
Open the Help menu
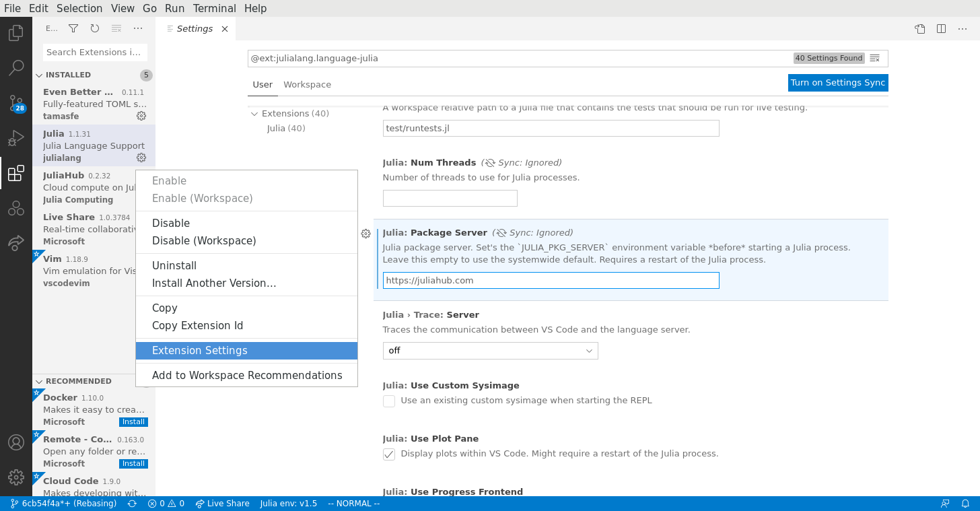tap(255, 8)
